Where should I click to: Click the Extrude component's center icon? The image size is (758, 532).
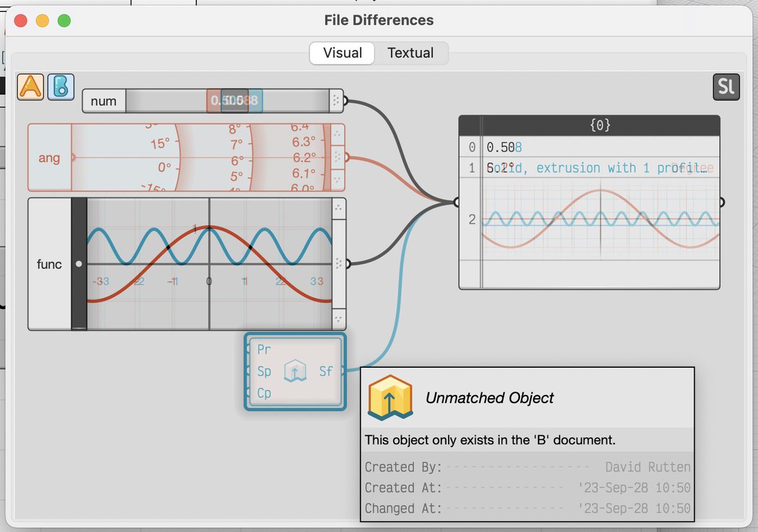pyautogui.click(x=295, y=371)
